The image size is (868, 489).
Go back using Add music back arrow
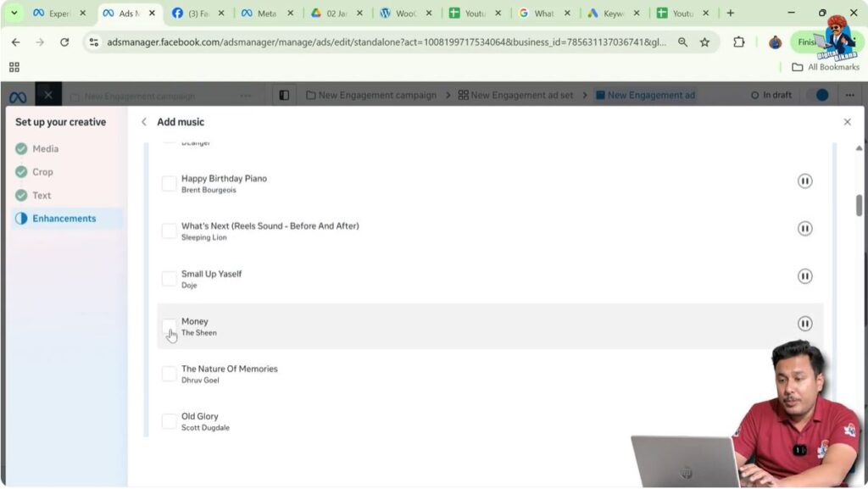pos(144,122)
